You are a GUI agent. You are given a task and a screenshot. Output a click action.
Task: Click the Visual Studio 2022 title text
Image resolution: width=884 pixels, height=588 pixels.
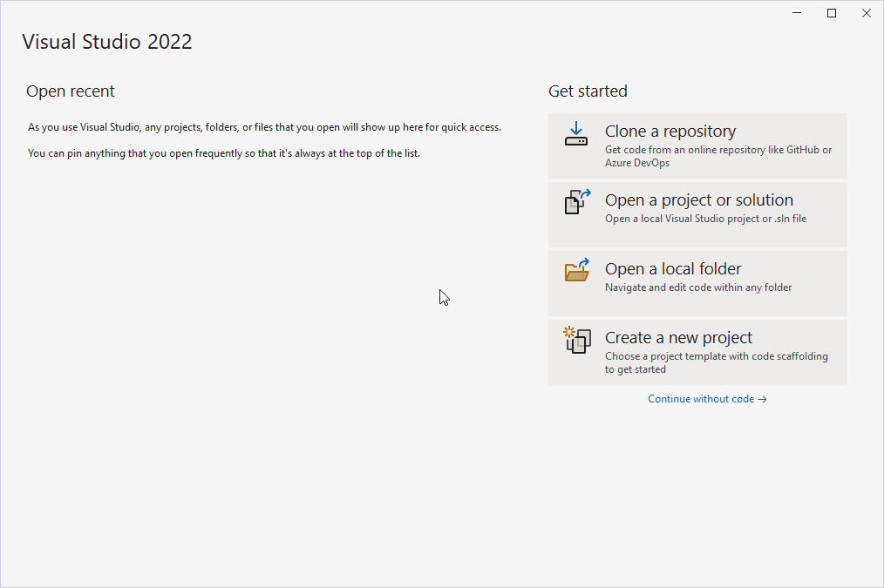[107, 42]
